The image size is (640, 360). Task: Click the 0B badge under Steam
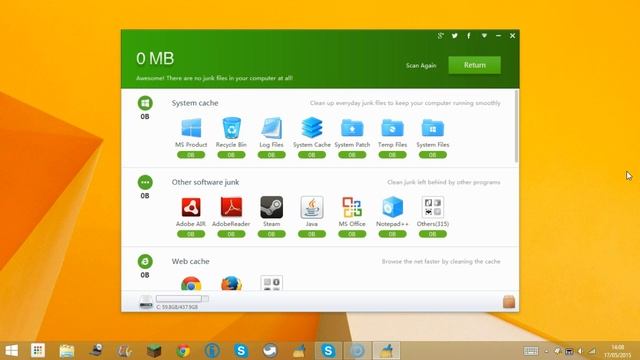click(x=271, y=234)
